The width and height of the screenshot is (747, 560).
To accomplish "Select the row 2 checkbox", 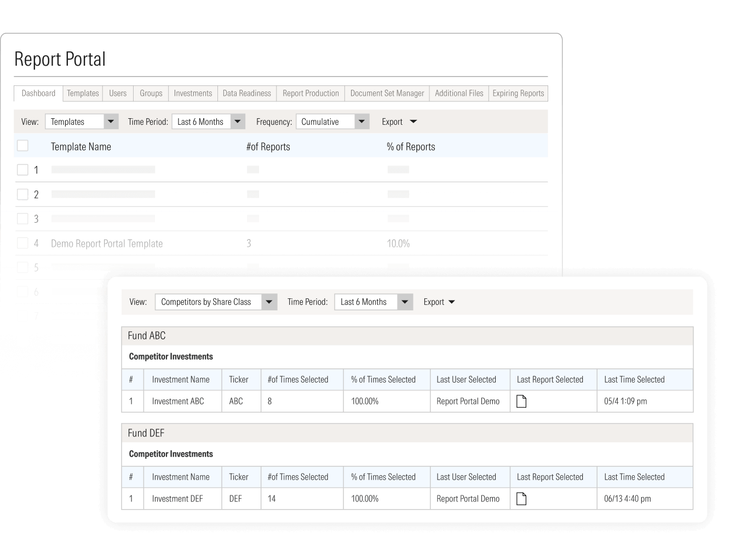I will [22, 194].
